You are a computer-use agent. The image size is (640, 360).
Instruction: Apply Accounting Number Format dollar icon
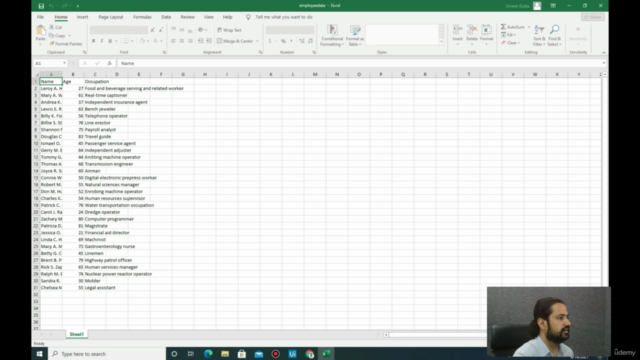tap(270, 41)
